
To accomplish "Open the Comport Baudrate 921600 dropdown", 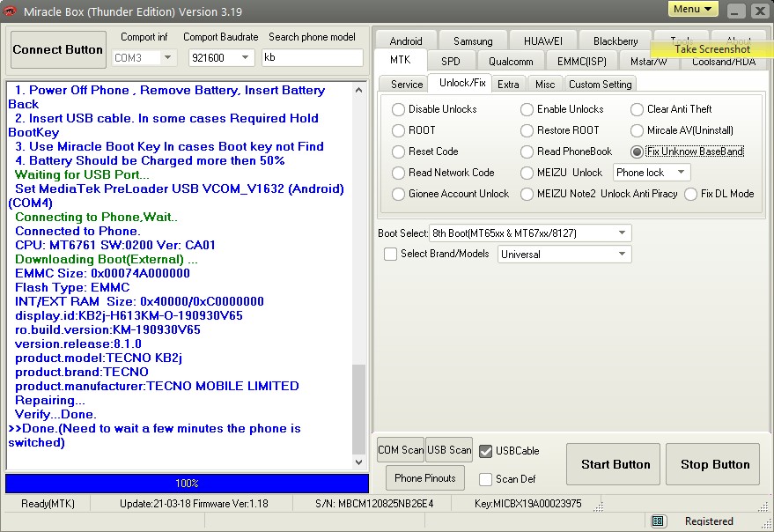I will [245, 58].
